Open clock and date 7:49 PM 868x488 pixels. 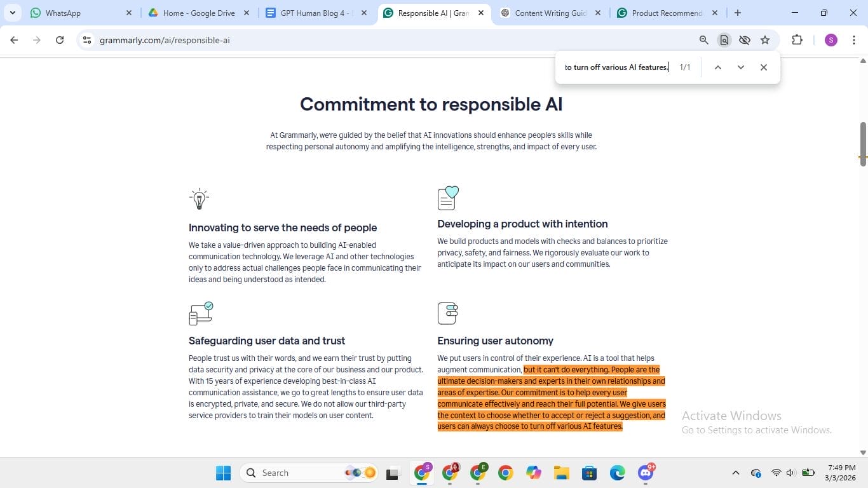[x=841, y=473]
